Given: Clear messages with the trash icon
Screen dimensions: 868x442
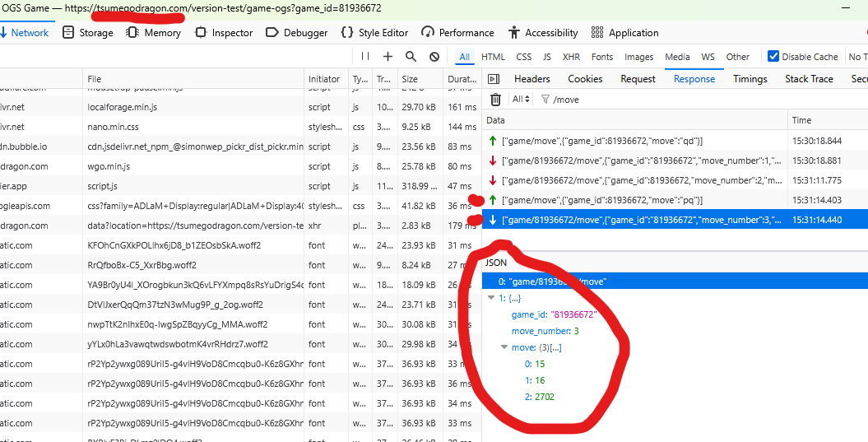Looking at the screenshot, I should pyautogui.click(x=495, y=100).
